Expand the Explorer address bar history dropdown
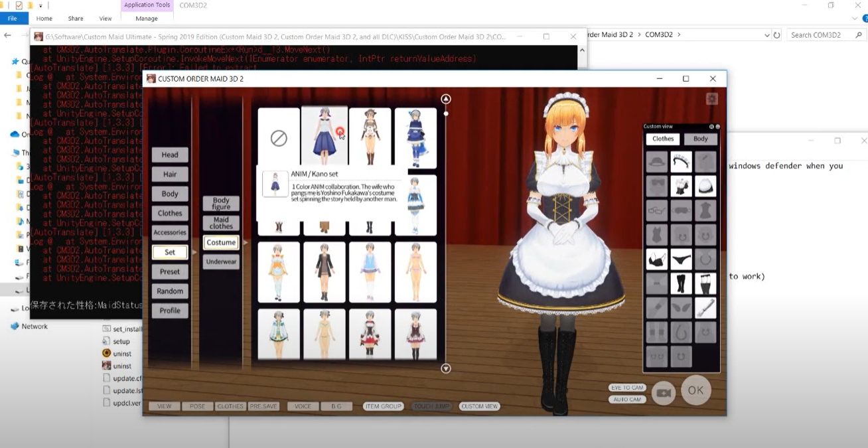 (767, 35)
